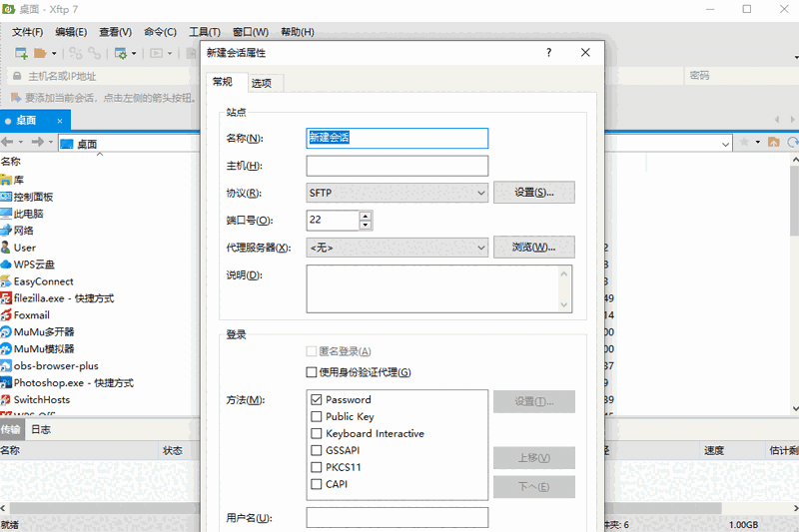Click the help question mark in dialog

tap(548, 53)
